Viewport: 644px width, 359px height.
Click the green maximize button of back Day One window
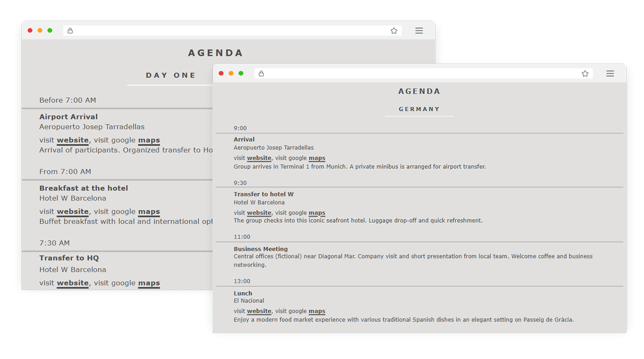point(50,31)
